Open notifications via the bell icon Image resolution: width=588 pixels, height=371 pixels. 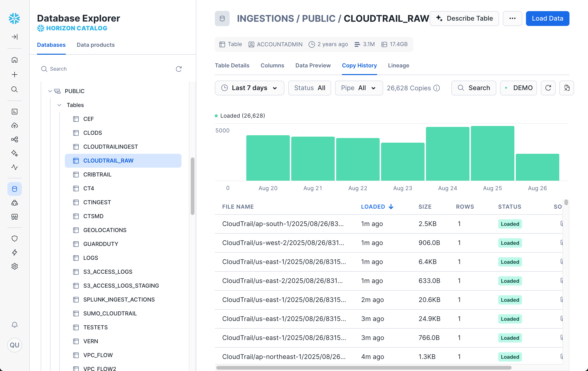tap(14, 325)
